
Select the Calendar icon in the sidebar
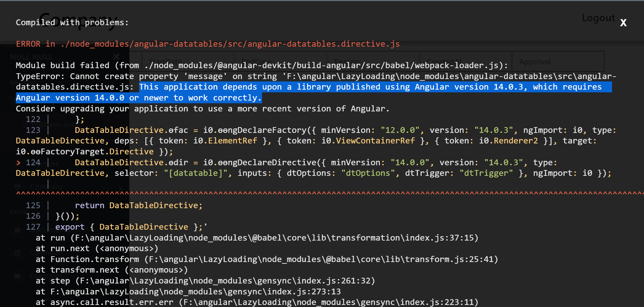point(17,252)
